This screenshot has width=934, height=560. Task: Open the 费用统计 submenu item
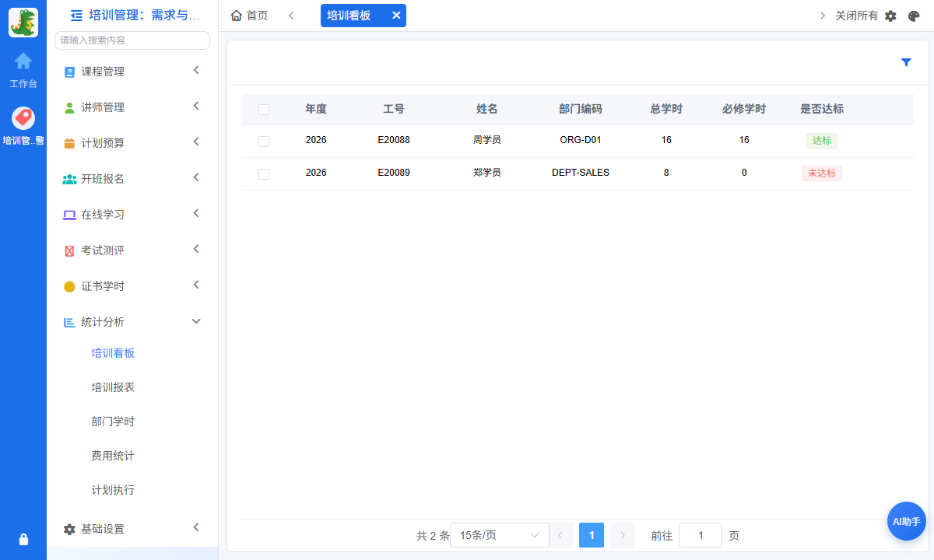click(113, 456)
